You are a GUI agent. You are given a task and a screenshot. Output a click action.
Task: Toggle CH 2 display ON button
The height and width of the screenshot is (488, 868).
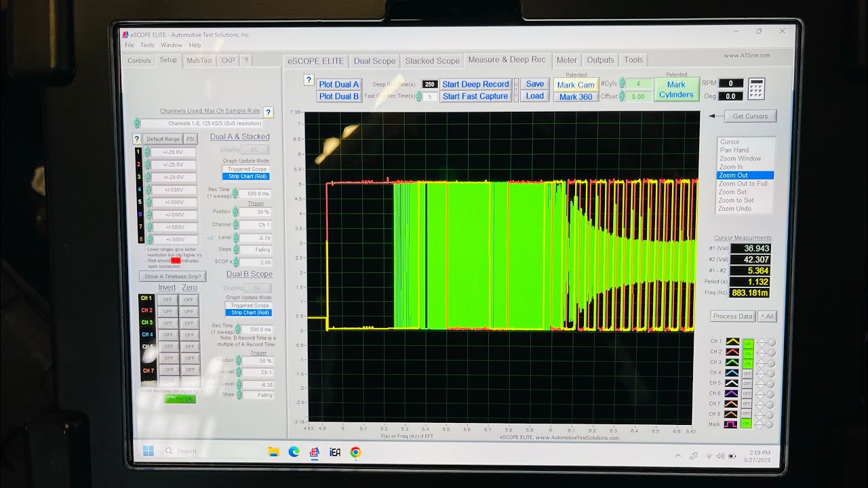[749, 354]
